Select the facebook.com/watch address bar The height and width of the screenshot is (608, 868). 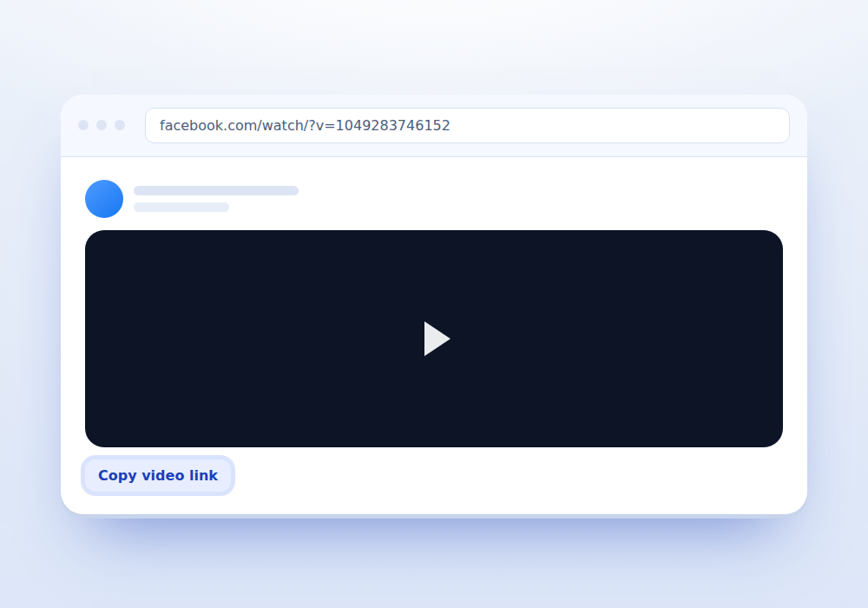click(x=467, y=126)
